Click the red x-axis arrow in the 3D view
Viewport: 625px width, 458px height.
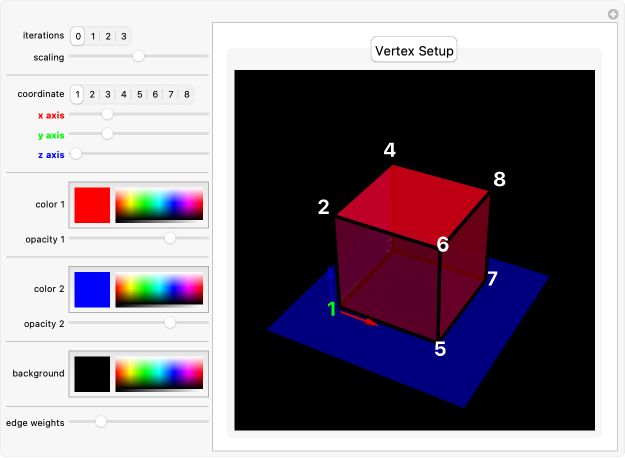pyautogui.click(x=360, y=319)
